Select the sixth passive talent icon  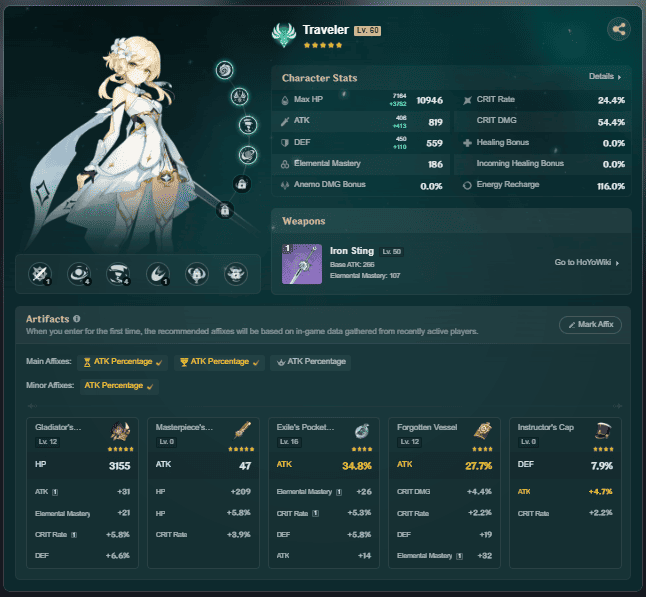(x=236, y=274)
